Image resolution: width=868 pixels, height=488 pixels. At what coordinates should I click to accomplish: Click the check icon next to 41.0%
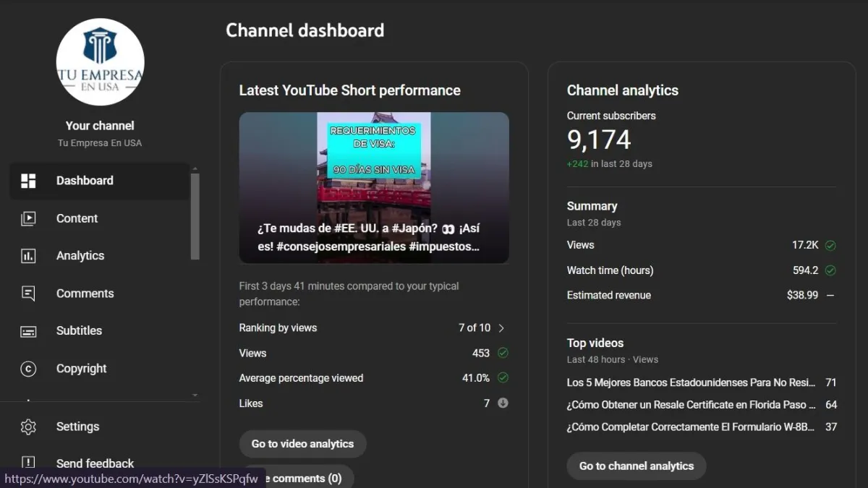point(503,377)
